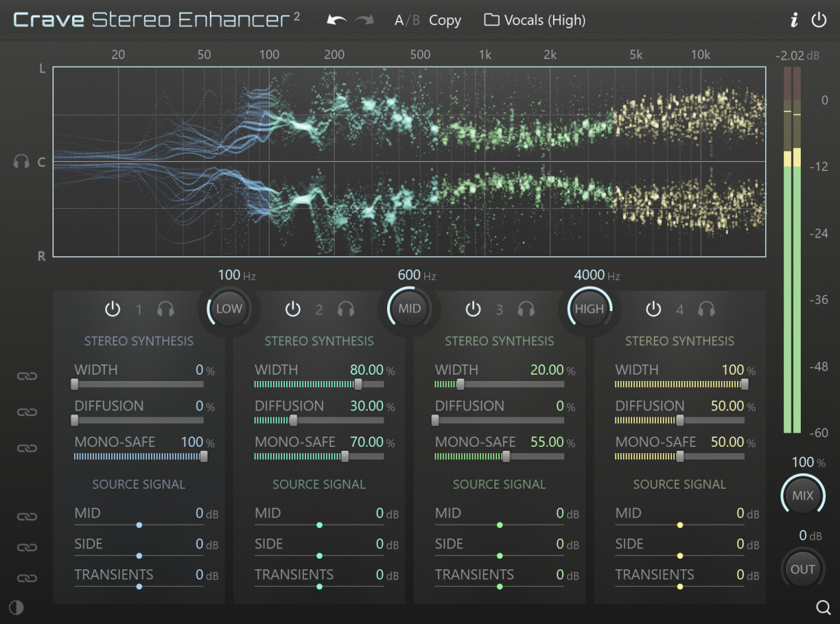The width and height of the screenshot is (840, 624).
Task: Open the Vocals (High) preset menu
Action: [535, 20]
